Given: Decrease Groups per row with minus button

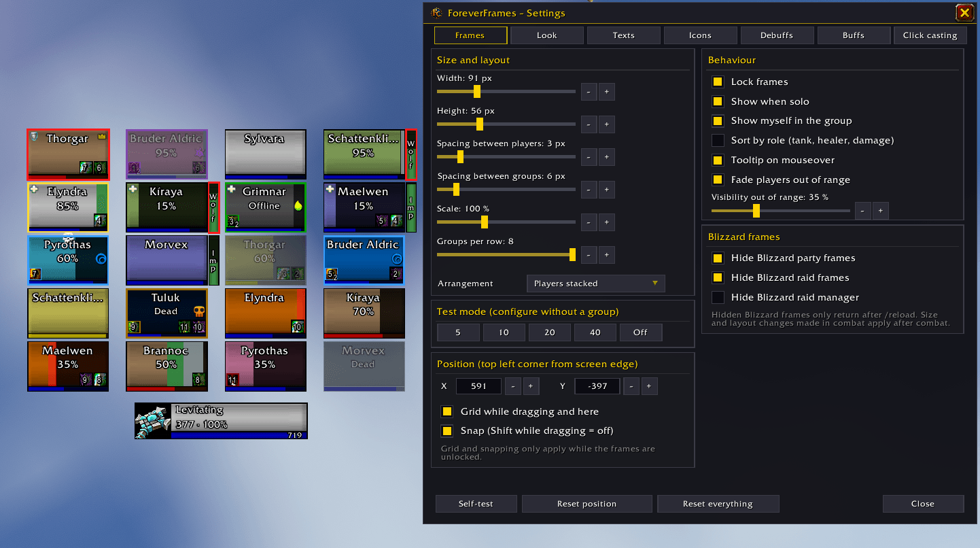Looking at the screenshot, I should click(x=589, y=255).
